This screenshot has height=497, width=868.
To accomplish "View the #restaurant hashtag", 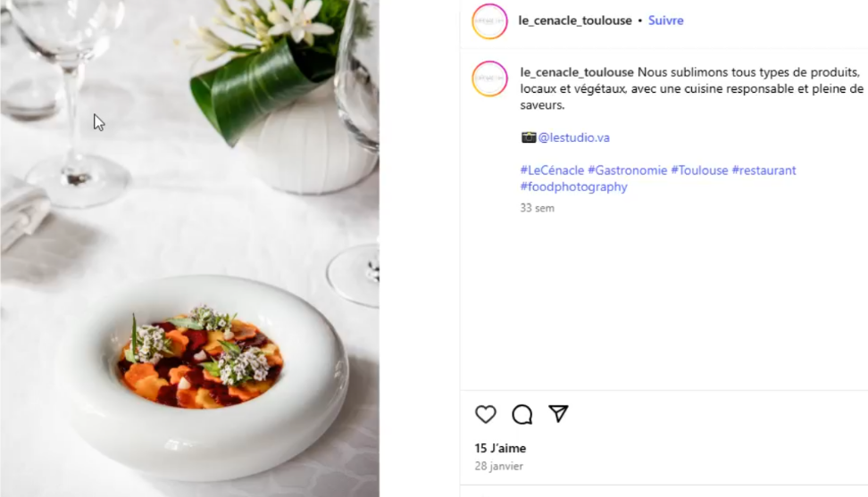I will 764,170.
